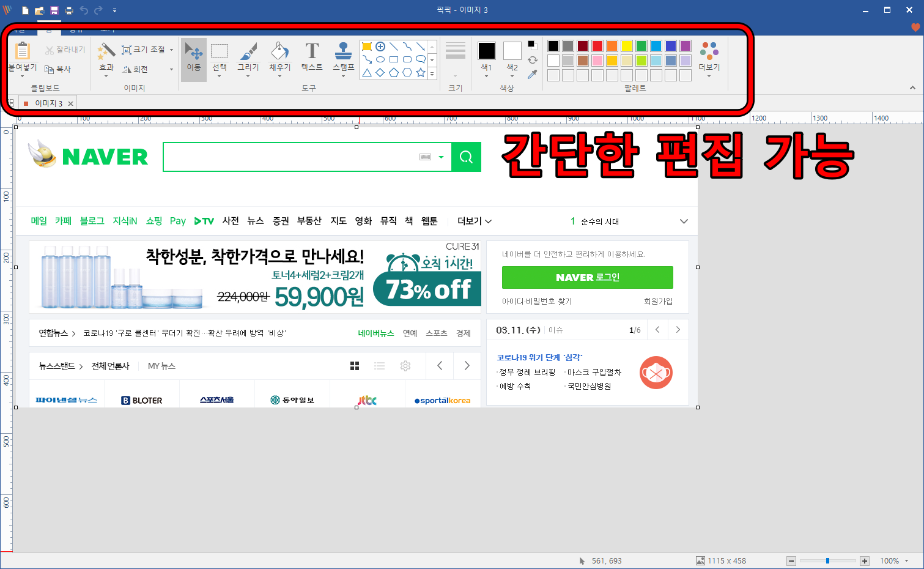The image size is (924, 569).
Task: Click the New document icon in quick access toolbar
Action: [x=25, y=10]
